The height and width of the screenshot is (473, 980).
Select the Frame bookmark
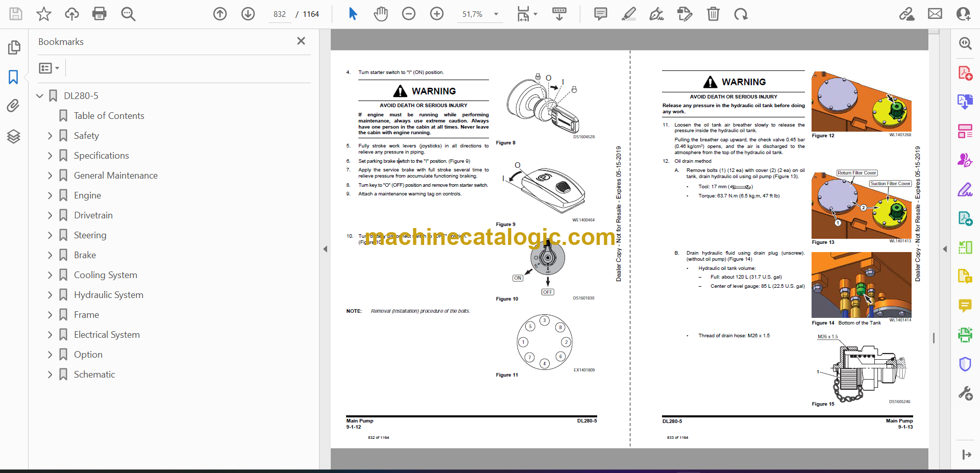pos(86,315)
